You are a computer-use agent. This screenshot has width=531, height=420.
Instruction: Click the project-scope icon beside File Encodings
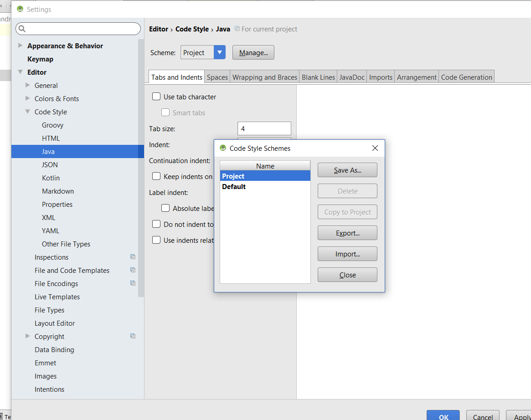click(x=133, y=283)
